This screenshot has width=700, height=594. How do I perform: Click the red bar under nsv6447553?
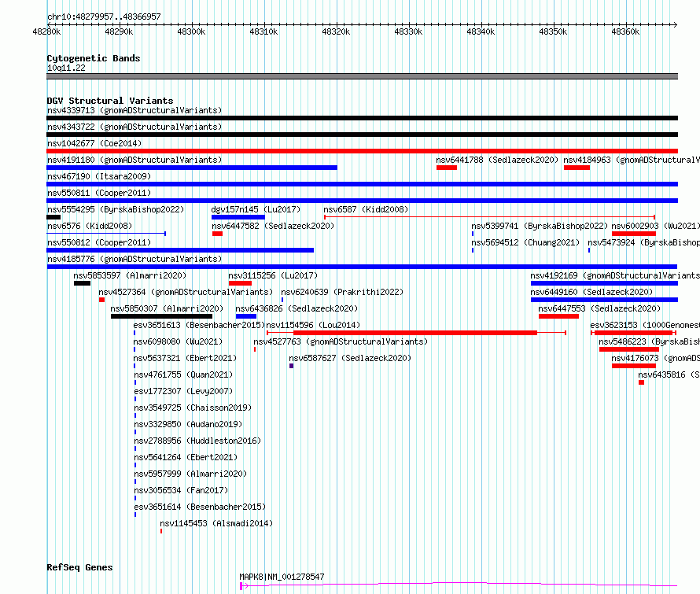tap(559, 316)
